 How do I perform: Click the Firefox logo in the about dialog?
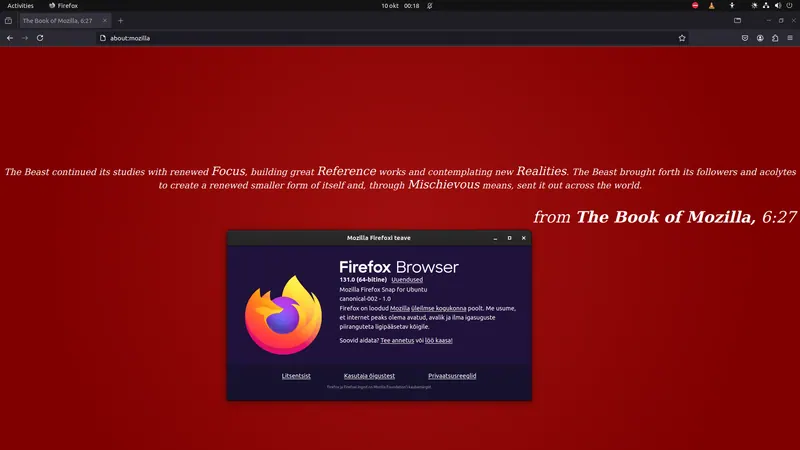pos(284,315)
